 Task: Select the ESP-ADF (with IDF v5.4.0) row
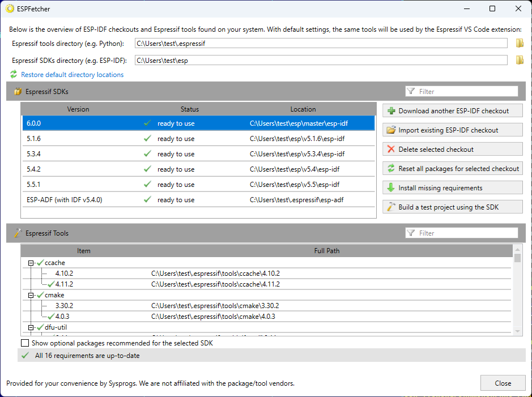[x=199, y=200]
